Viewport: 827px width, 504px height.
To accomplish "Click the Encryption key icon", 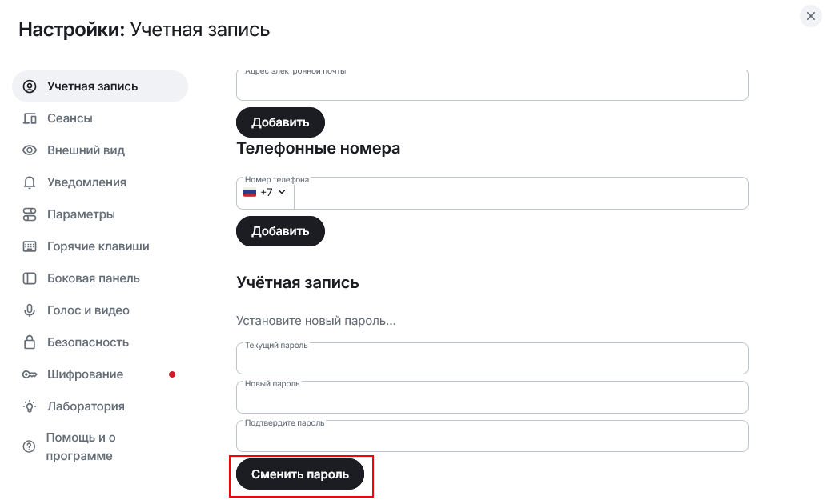I will click(x=30, y=374).
